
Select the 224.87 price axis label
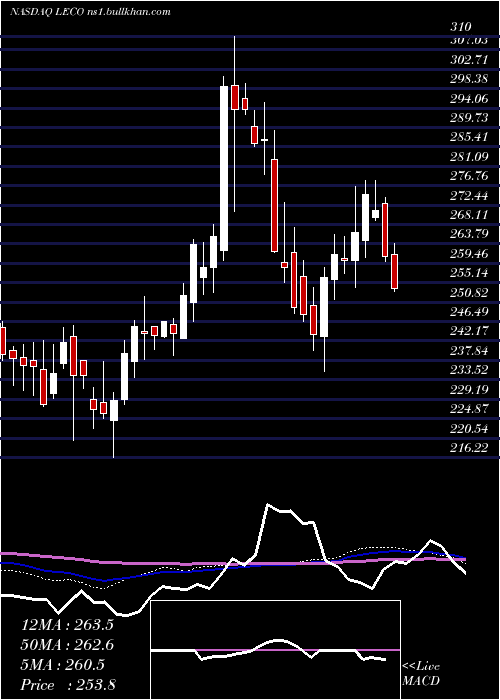click(468, 409)
